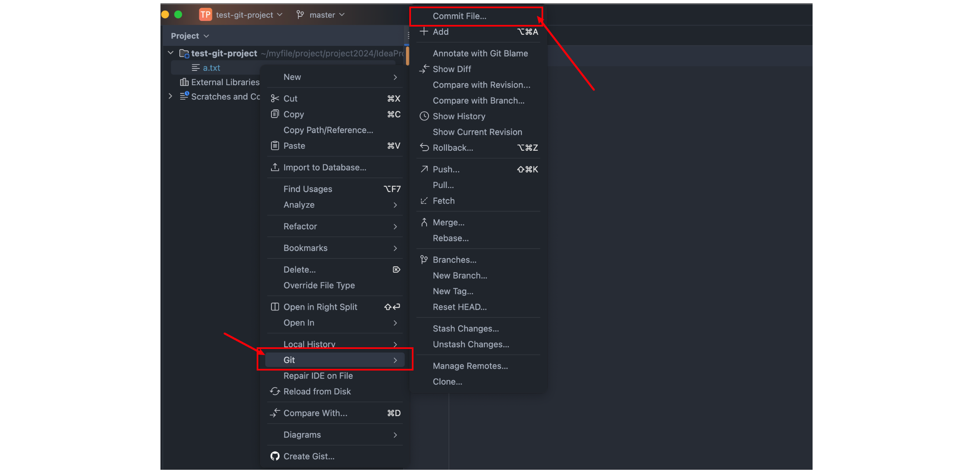The width and height of the screenshot is (980, 471).
Task: Click the Rollback undo arrow icon
Action: click(424, 148)
